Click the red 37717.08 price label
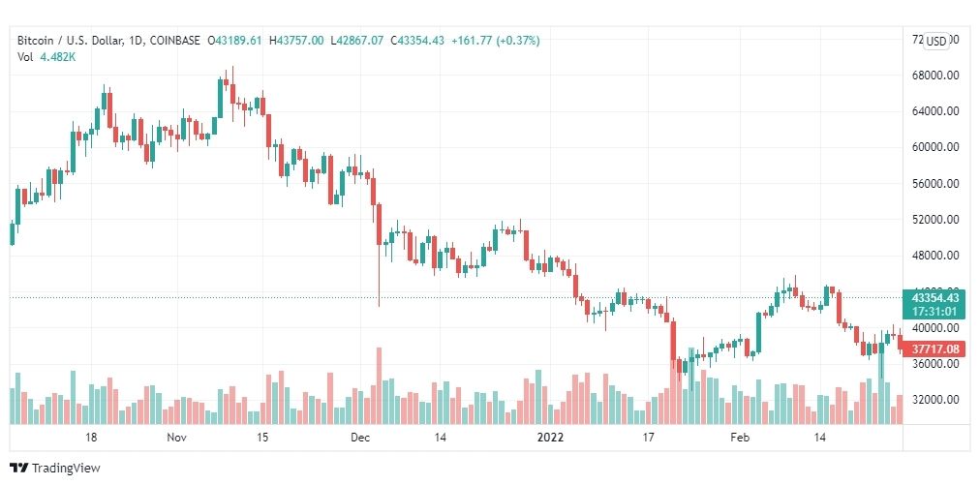Screen dimensions: 980x485 point(935,349)
